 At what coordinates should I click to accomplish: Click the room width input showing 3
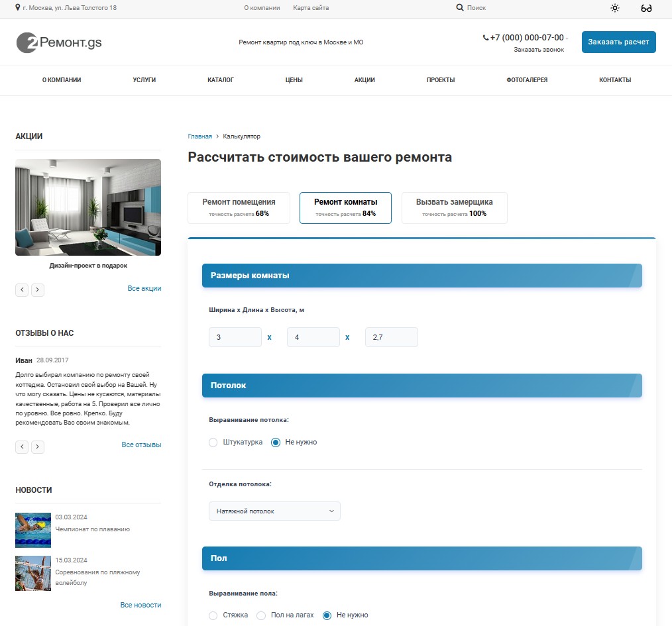point(235,337)
